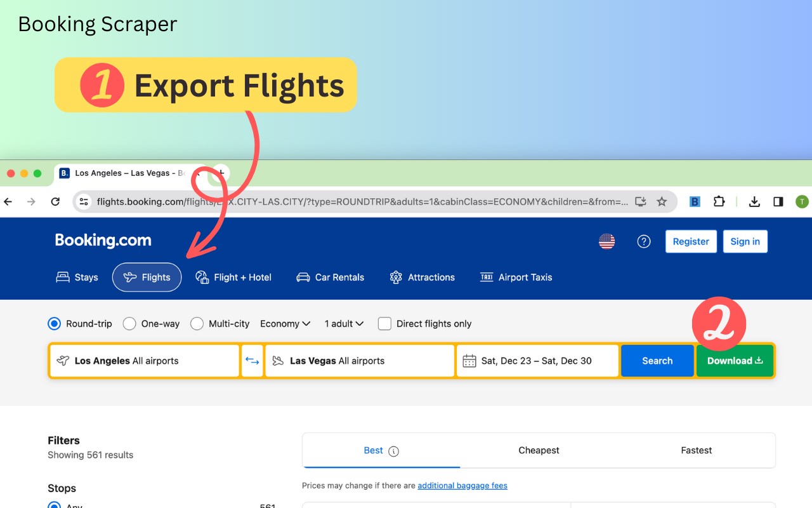Open the green profile avatar T
Viewport: 812px width, 508px height.
802,202
